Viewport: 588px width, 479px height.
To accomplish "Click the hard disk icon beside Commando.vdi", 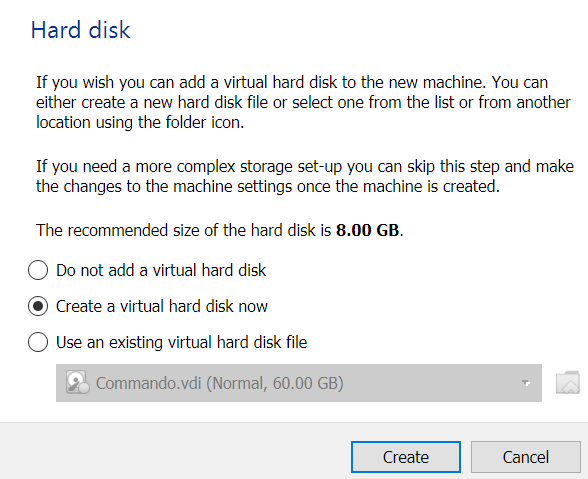I will 78,382.
